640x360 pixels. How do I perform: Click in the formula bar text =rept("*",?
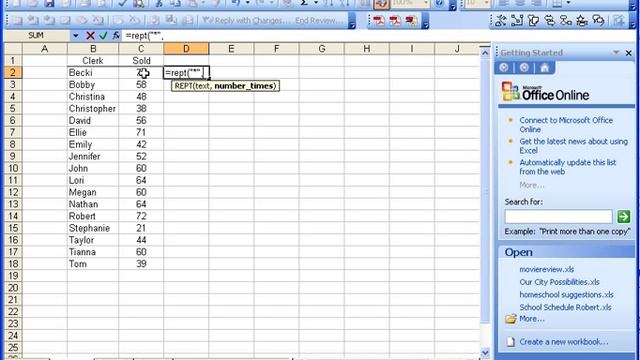pos(144,36)
